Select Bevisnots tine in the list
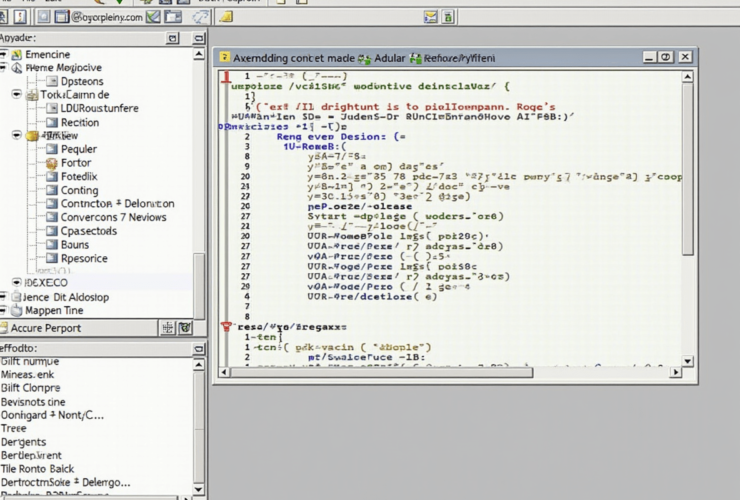 (33, 402)
